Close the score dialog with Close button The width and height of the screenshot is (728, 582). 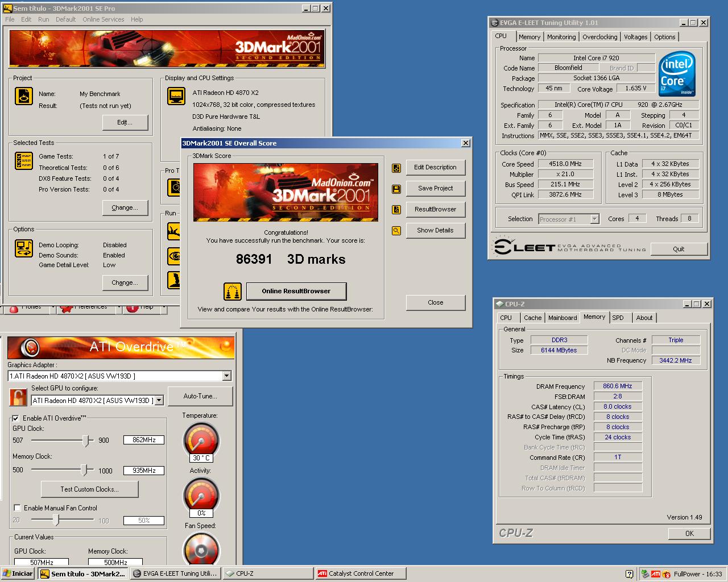click(435, 302)
